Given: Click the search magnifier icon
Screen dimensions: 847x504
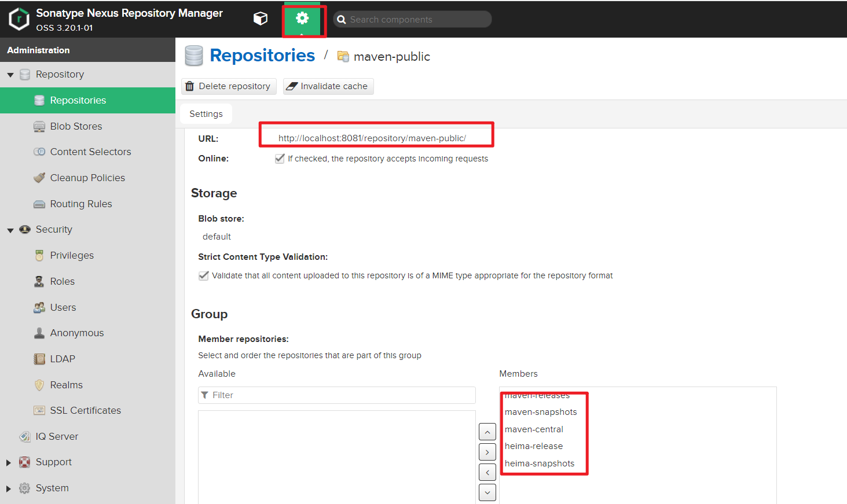Looking at the screenshot, I should coord(342,20).
